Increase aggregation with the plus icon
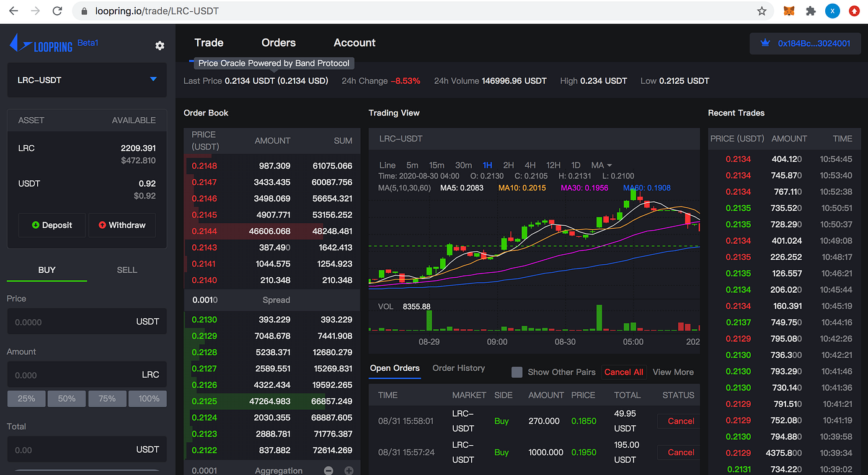This screenshot has width=868, height=475. [x=349, y=471]
